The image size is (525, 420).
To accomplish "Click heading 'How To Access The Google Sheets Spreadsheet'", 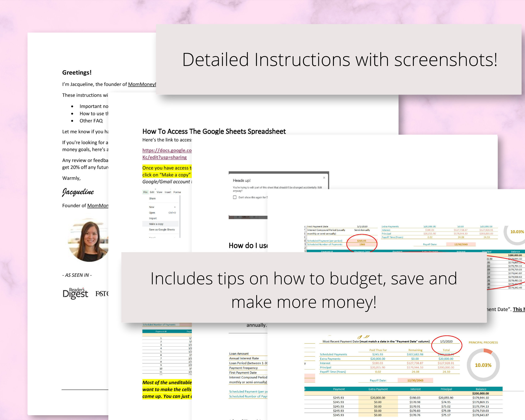I will pos(214,131).
